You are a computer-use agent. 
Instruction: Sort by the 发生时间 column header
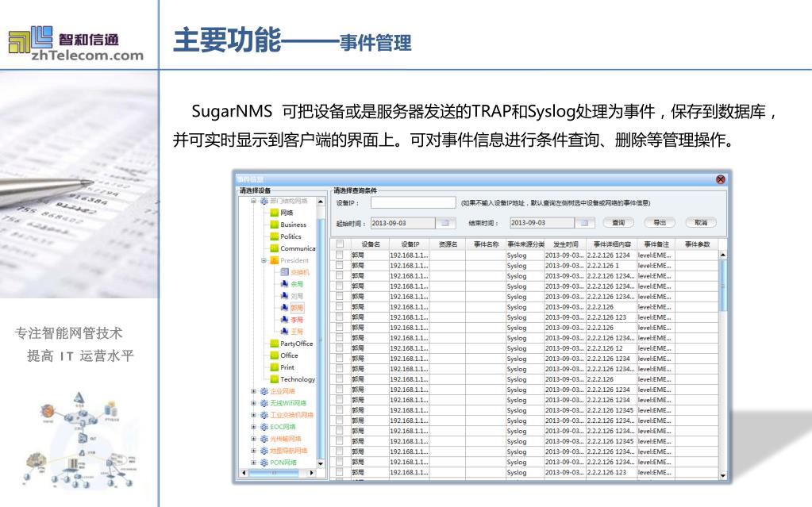click(x=565, y=244)
